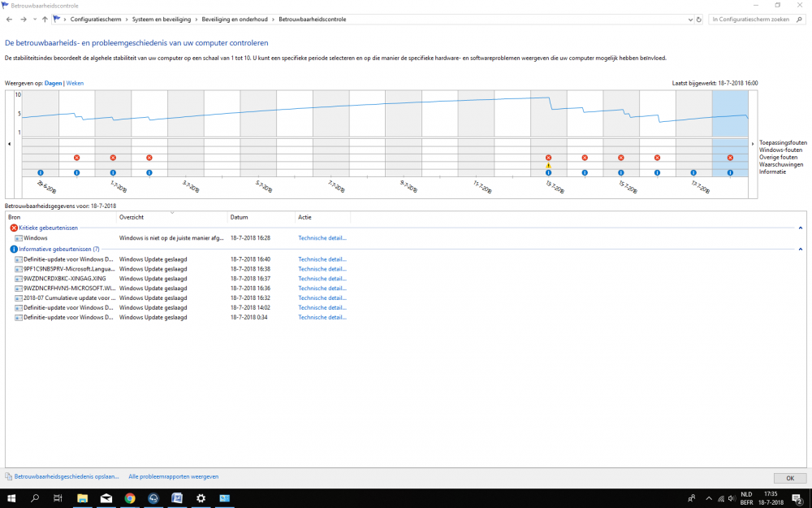Open Settings gear on the taskbar
This screenshot has width=812, height=508.
(201, 498)
